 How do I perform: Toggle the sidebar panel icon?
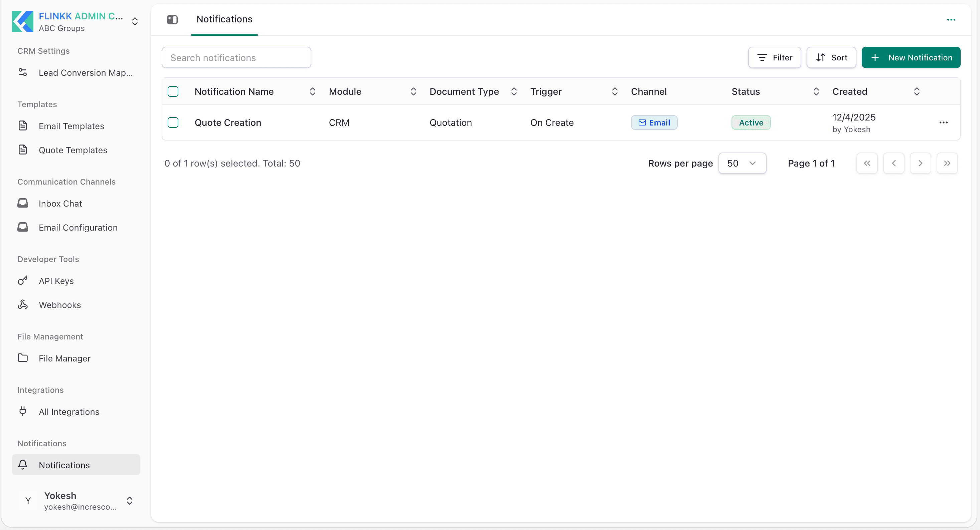(172, 19)
